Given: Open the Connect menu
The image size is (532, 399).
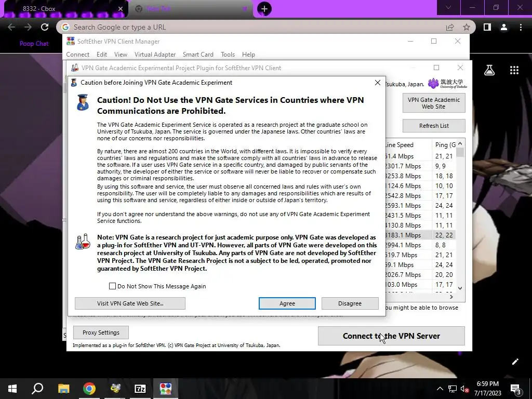Looking at the screenshot, I should (78, 54).
